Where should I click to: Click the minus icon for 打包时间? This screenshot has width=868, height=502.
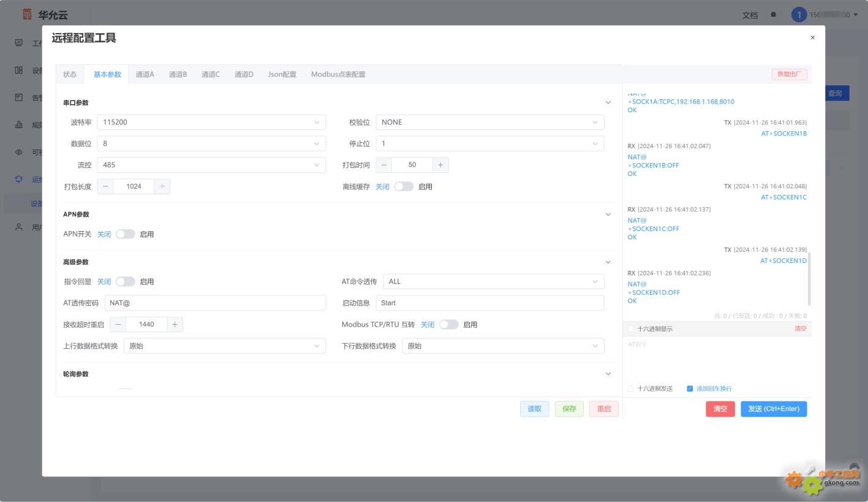[383, 165]
